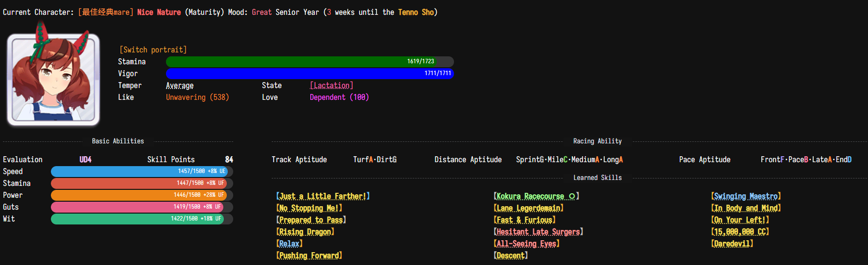Click the Nice Nature character name
This screenshot has width=868, height=265.
(159, 12)
